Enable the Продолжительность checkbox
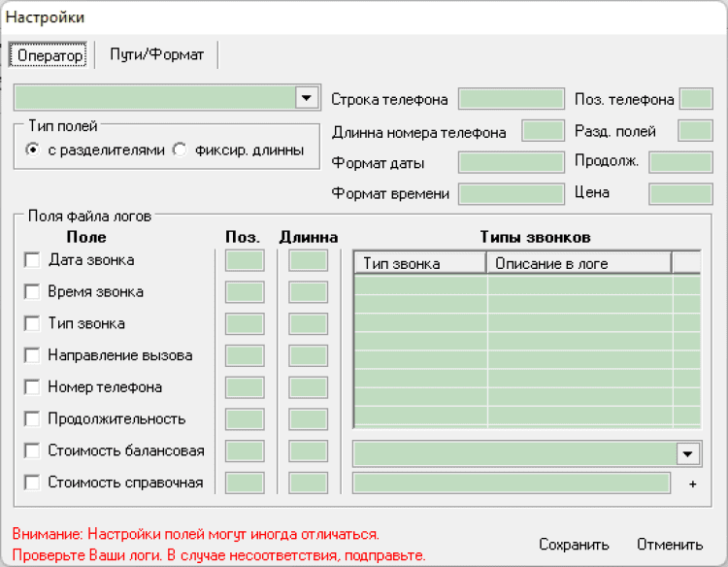 (x=32, y=418)
